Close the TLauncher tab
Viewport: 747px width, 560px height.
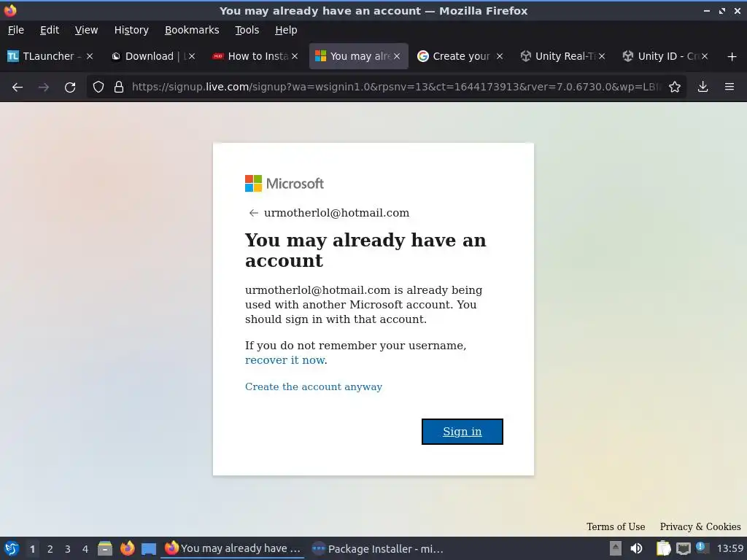click(x=90, y=56)
